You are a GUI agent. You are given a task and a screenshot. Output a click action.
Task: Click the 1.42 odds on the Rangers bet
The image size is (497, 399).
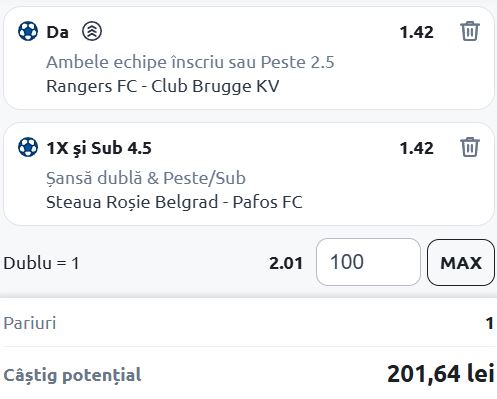(x=417, y=32)
